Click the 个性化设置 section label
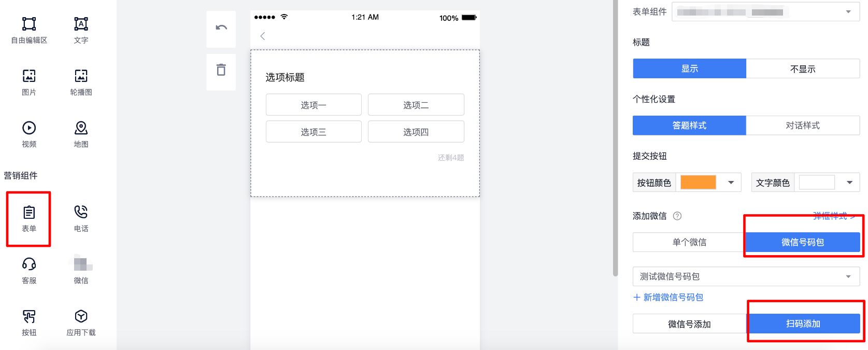Screen dimensions: 868x350 pyautogui.click(x=653, y=99)
